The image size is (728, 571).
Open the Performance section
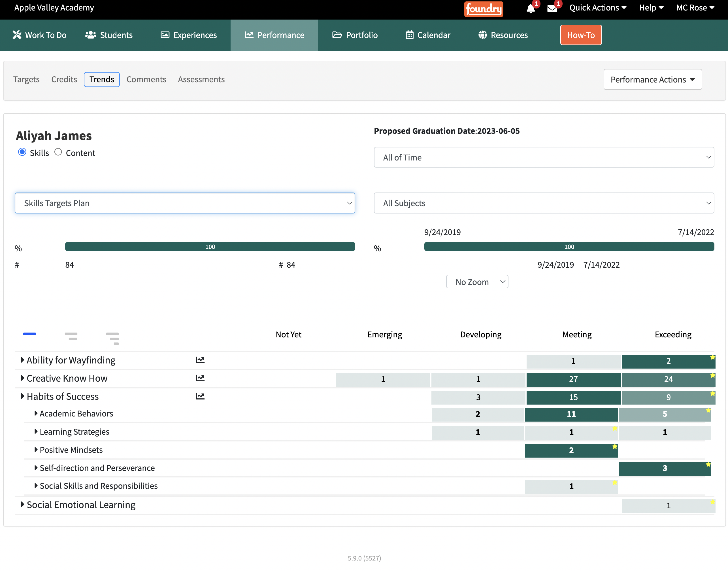(x=274, y=35)
